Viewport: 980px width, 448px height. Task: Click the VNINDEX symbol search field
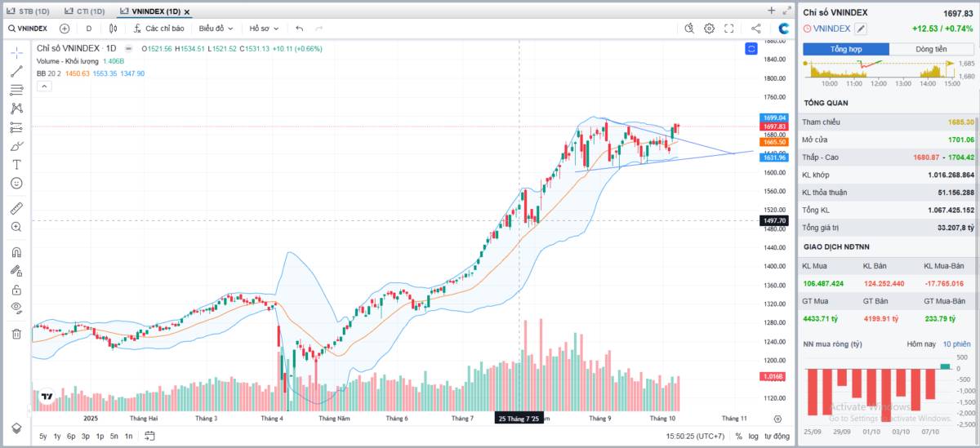[28, 29]
